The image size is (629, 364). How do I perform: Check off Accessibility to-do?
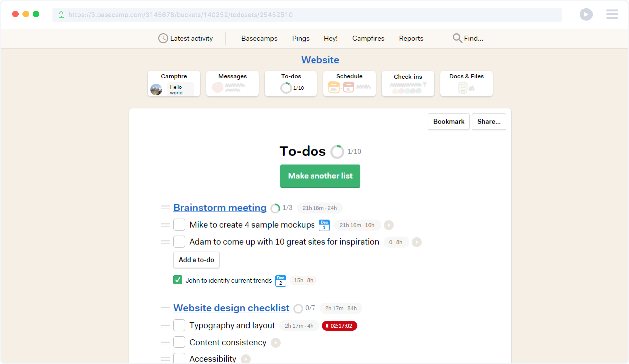179,358
